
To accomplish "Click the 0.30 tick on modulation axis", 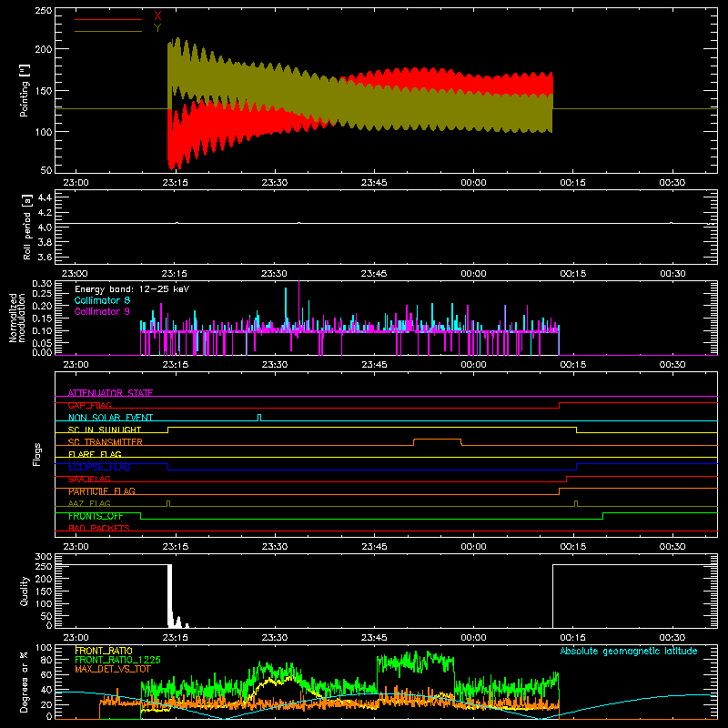I will tap(42, 284).
